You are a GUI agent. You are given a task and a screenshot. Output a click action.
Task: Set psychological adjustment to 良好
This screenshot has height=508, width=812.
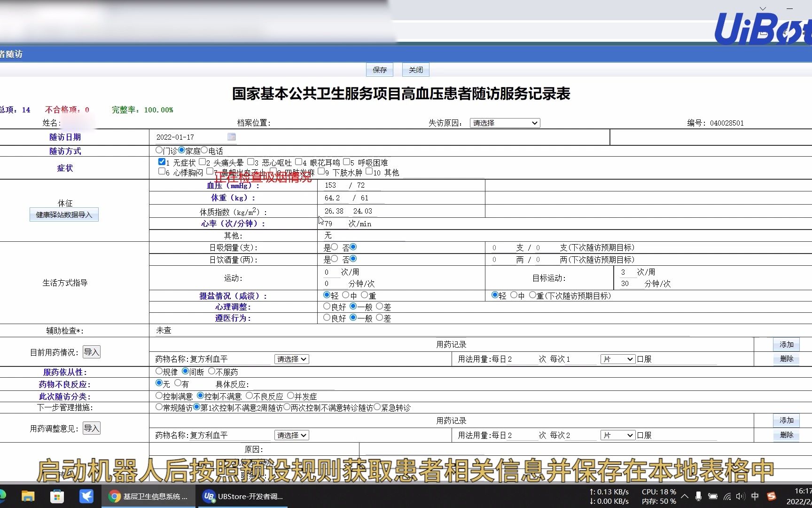point(327,306)
